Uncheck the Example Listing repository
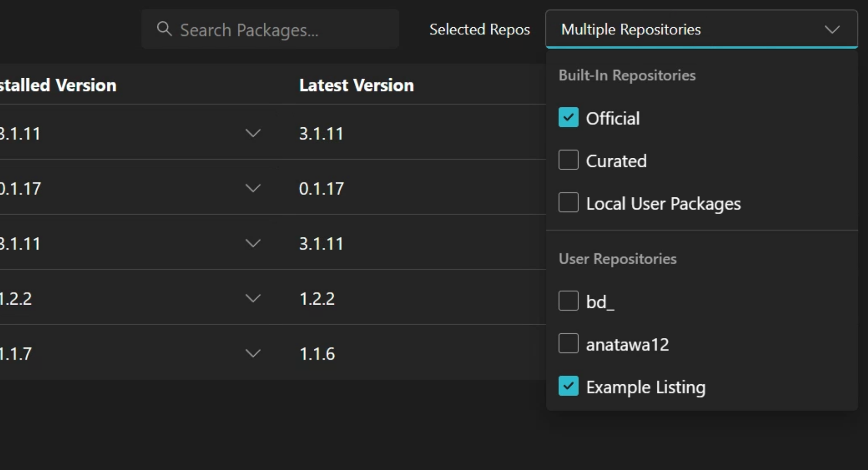The image size is (868, 470). (x=568, y=386)
